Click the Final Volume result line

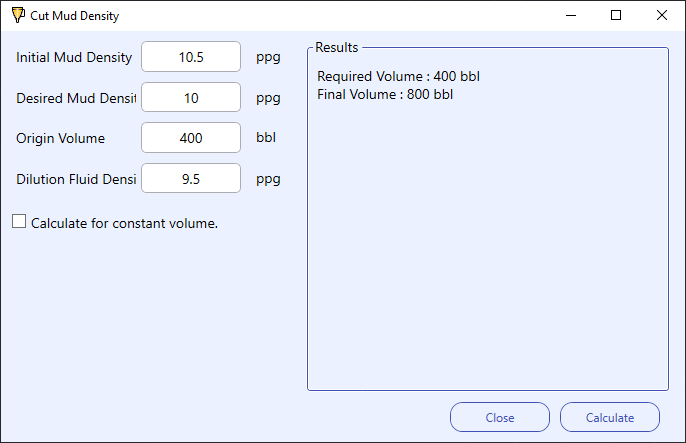click(x=385, y=94)
